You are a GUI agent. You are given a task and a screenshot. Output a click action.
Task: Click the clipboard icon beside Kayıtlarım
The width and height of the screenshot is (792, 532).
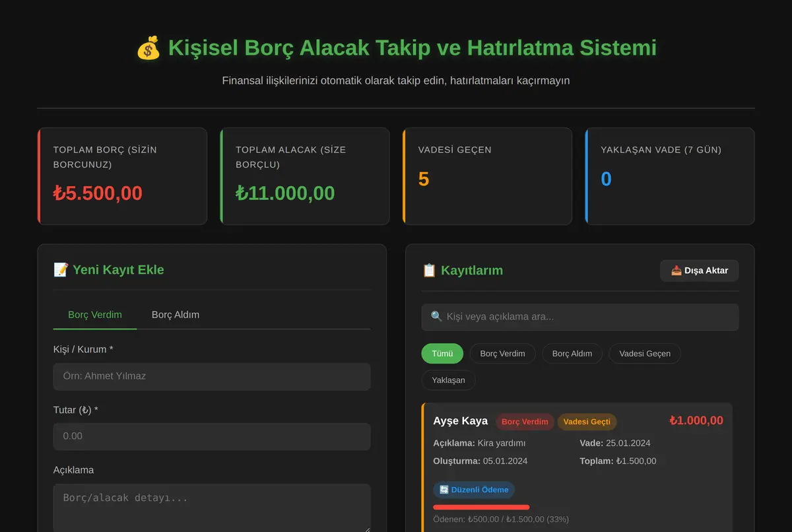(x=429, y=270)
